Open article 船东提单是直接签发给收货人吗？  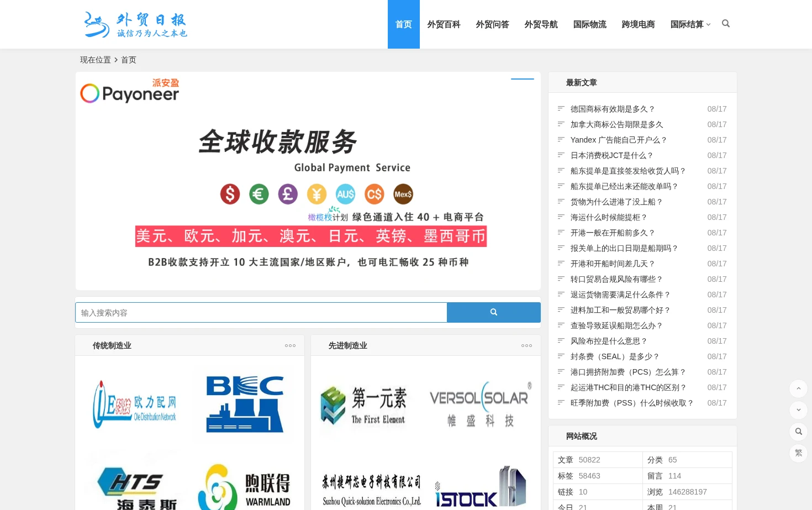[x=628, y=171]
